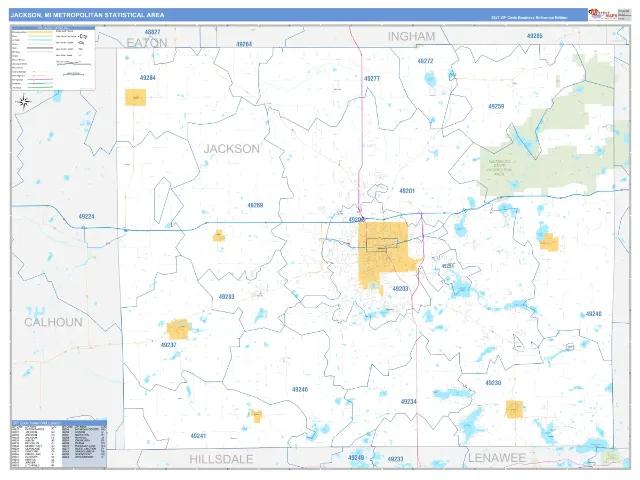This screenshot has height=480, width=640.
Task: Select the HILLSDALE county label
Action: tap(221, 459)
